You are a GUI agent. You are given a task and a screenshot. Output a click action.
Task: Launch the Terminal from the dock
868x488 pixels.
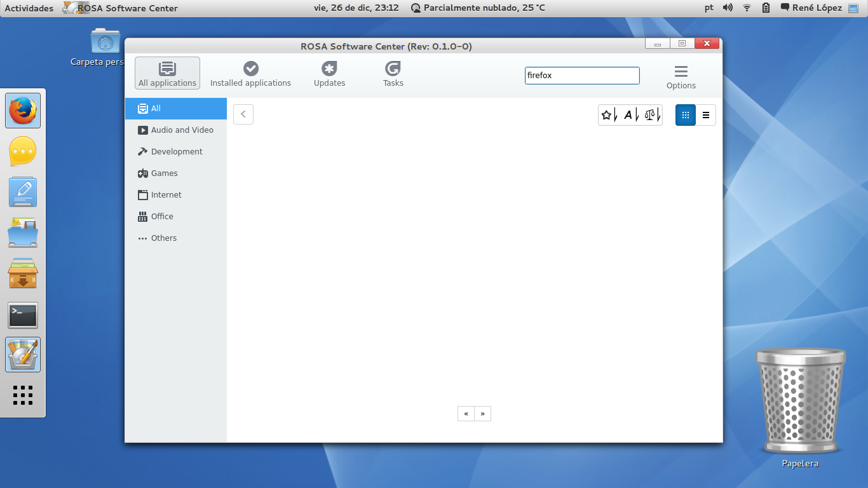click(x=23, y=315)
